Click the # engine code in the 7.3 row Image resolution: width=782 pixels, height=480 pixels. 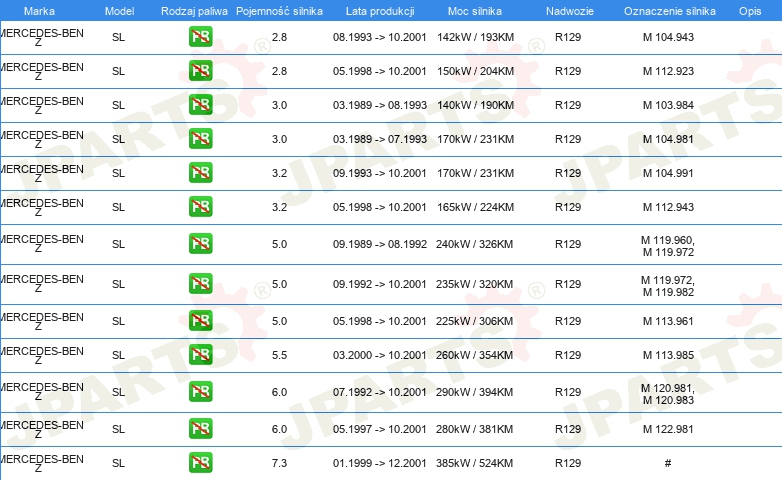(x=668, y=463)
